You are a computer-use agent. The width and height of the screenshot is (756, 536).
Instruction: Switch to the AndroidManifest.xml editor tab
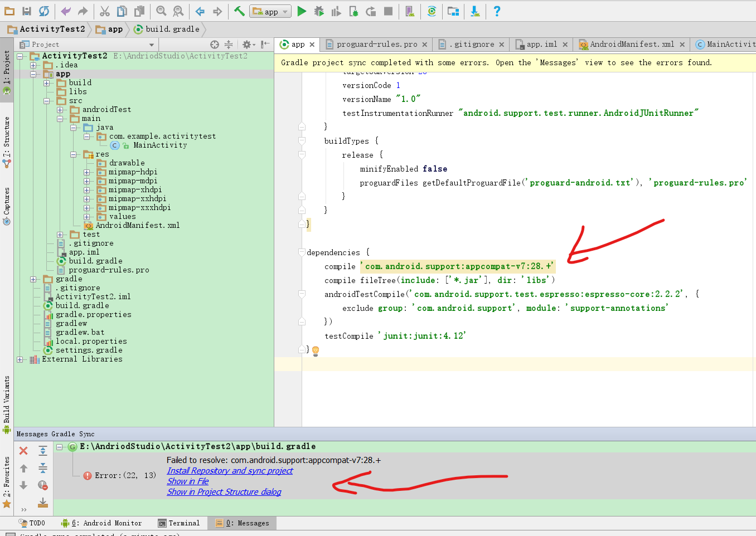pyautogui.click(x=632, y=44)
